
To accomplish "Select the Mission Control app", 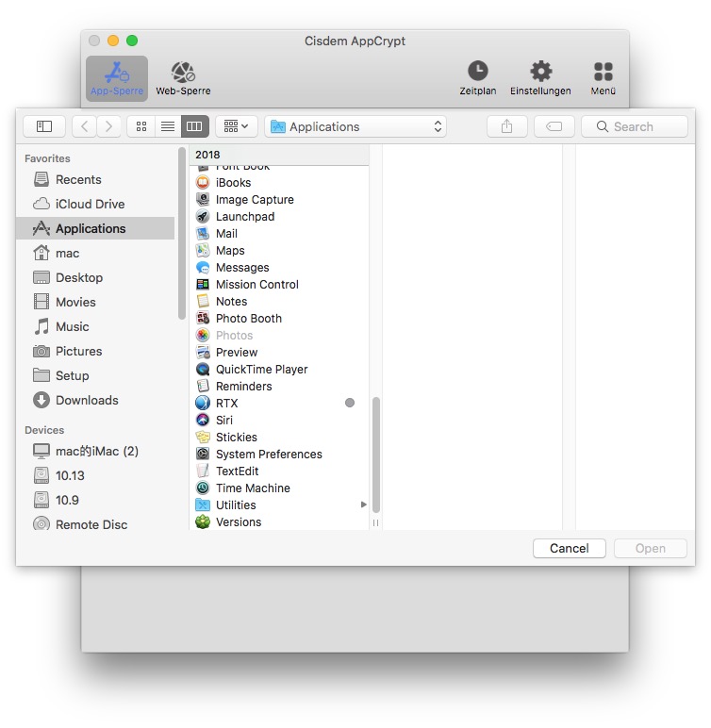I will 279,284.
